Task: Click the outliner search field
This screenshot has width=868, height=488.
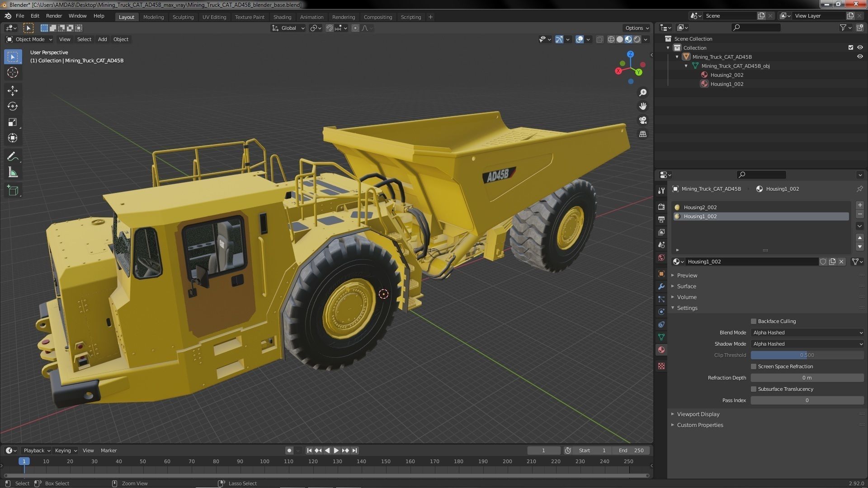Action: (x=756, y=28)
